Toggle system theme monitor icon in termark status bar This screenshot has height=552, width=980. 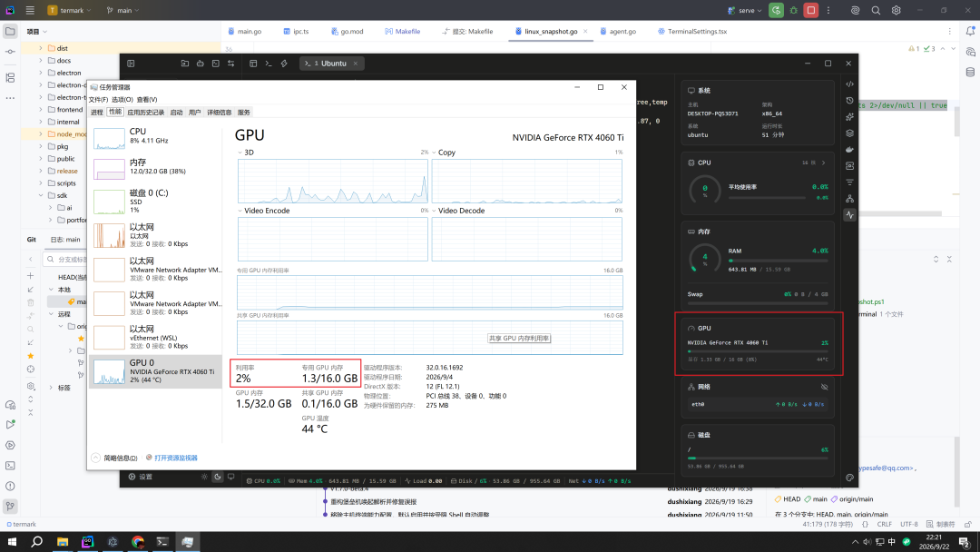tap(230, 477)
